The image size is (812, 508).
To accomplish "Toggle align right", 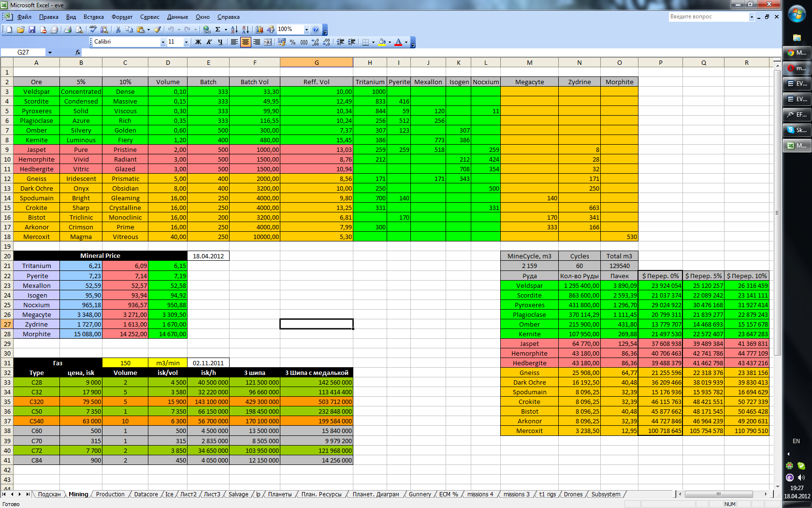I will 257,42.
